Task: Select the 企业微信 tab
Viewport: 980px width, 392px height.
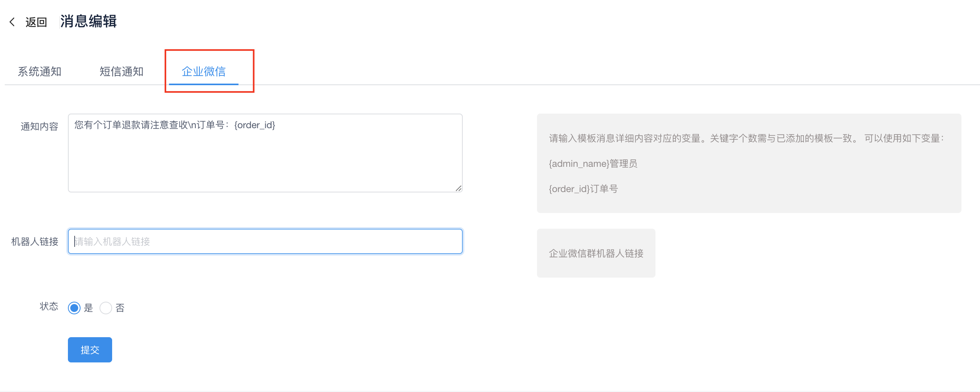Action: click(203, 71)
